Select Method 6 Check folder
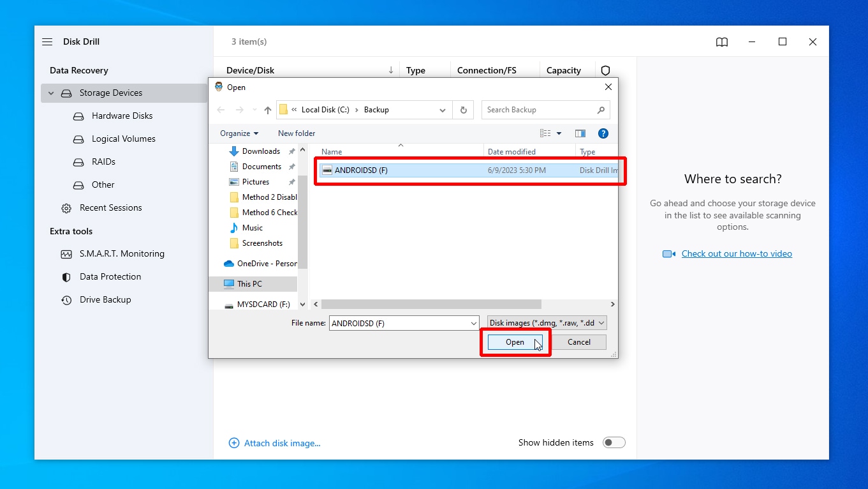This screenshot has width=868, height=489. [x=270, y=213]
